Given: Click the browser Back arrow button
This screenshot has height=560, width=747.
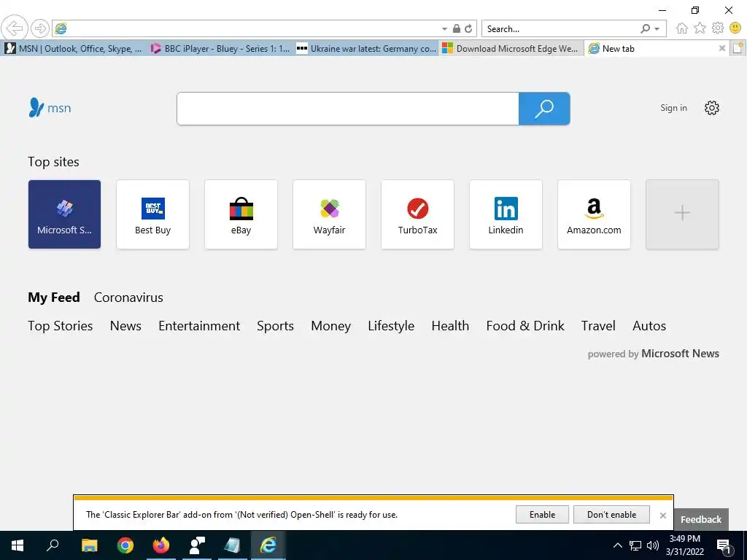Looking at the screenshot, I should 15,28.
